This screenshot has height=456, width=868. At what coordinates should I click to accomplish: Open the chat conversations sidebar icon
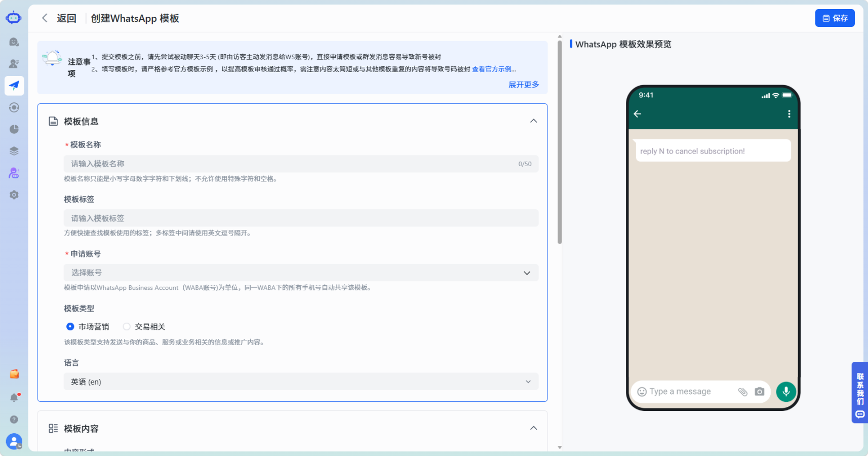pyautogui.click(x=14, y=42)
